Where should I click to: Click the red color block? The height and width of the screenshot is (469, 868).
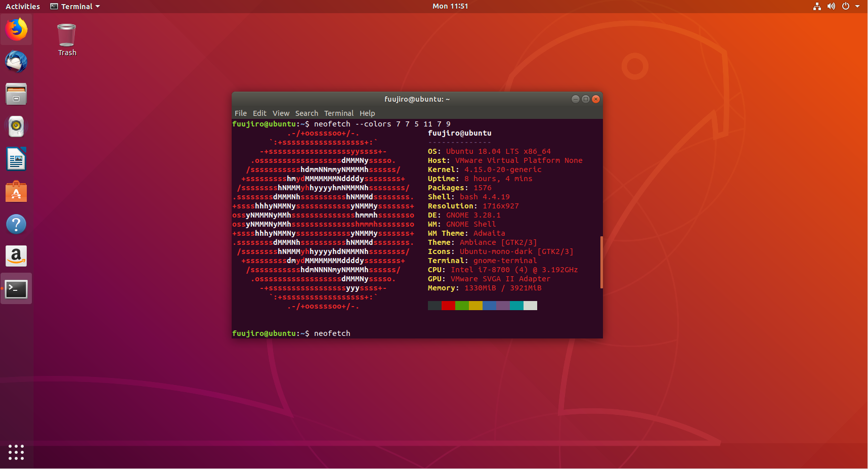pyautogui.click(x=448, y=306)
